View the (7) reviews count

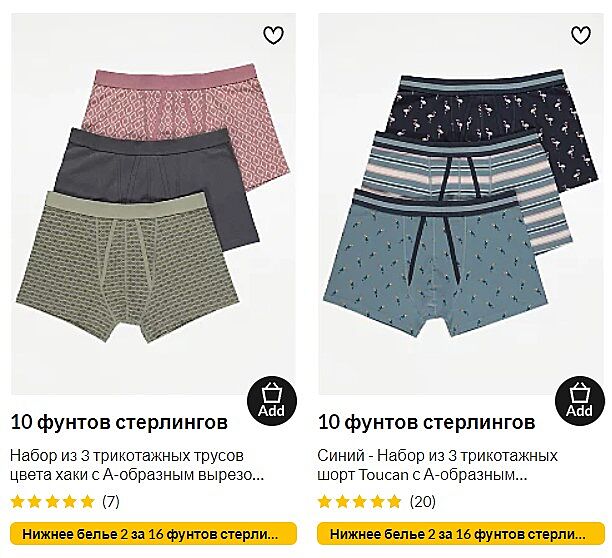[x=111, y=501]
